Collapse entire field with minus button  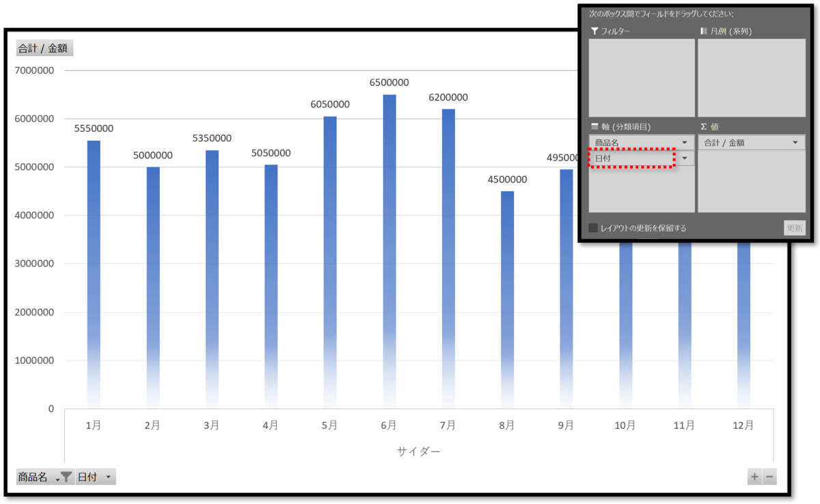pyautogui.click(x=769, y=477)
